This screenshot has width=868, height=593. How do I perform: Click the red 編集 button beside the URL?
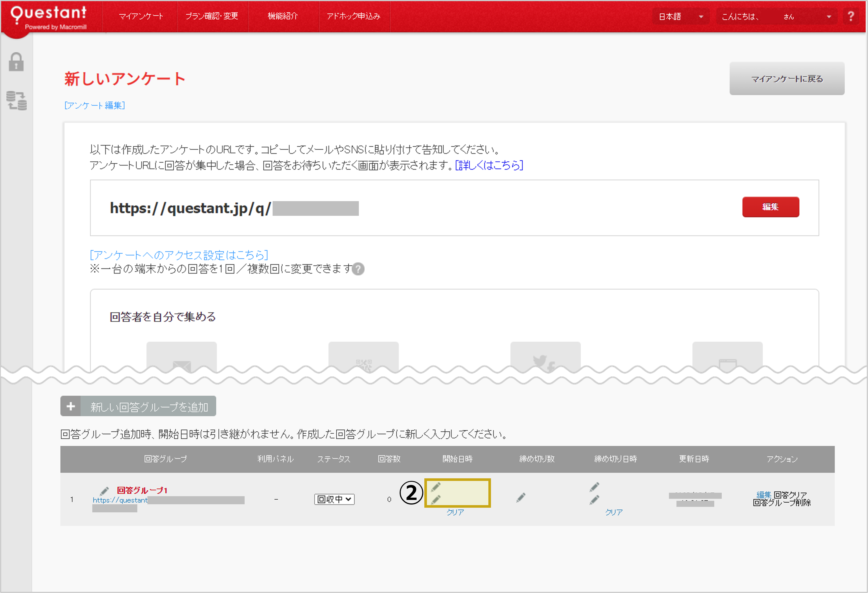770,207
